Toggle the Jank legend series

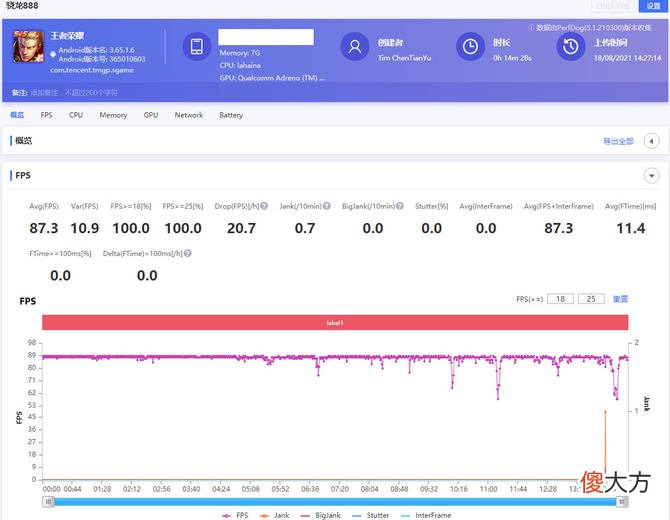click(274, 515)
